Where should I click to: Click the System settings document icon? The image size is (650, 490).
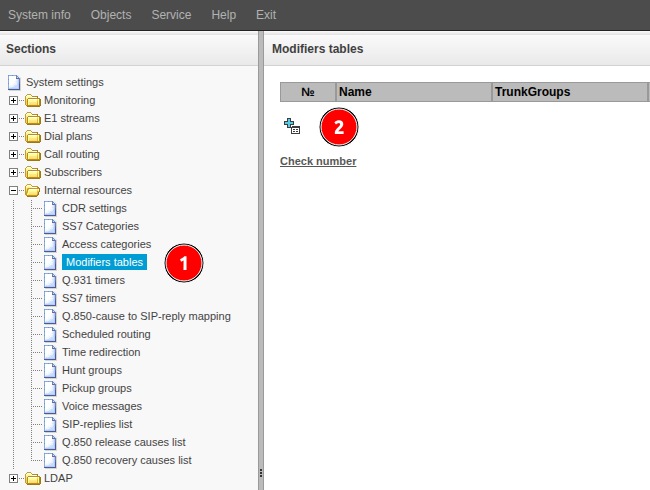coord(14,82)
